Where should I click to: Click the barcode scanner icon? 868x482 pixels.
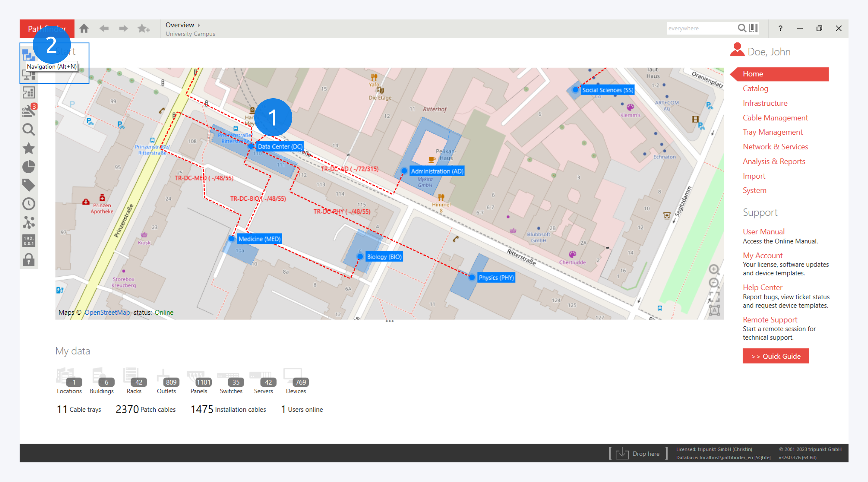[x=753, y=28]
